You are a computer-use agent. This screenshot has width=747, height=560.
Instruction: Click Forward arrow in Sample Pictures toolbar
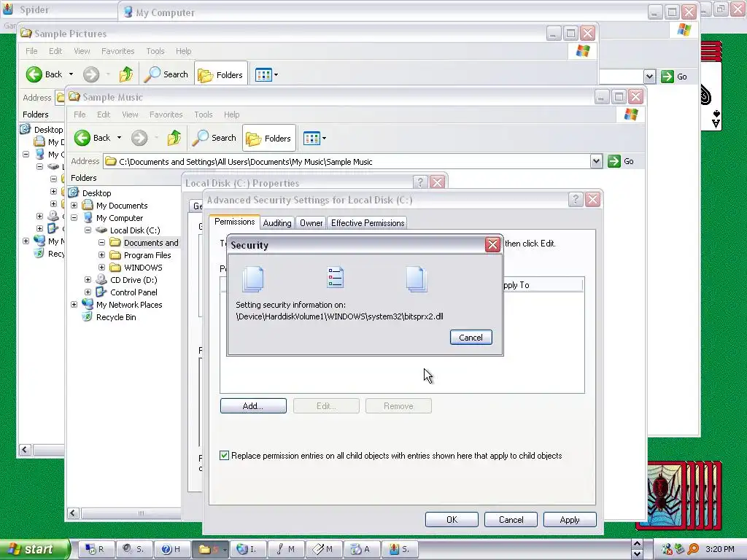coord(91,74)
